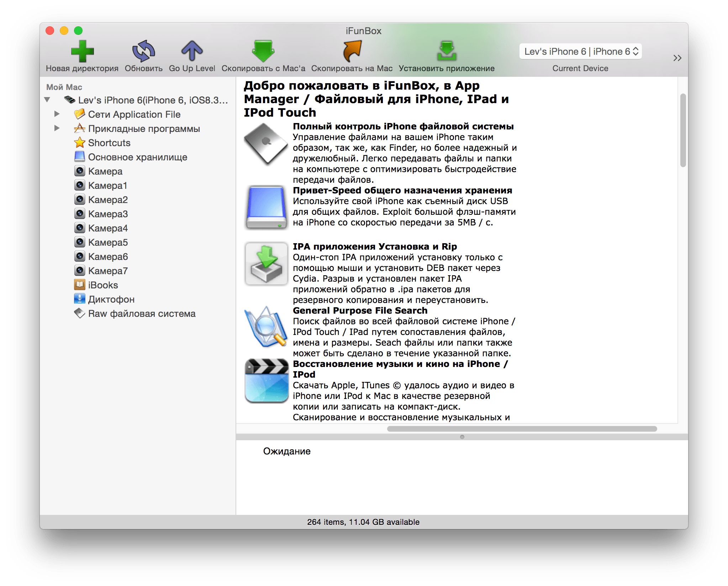The image size is (728, 586).
Task: Click the green plus New Directory icon
Action: coord(82,51)
